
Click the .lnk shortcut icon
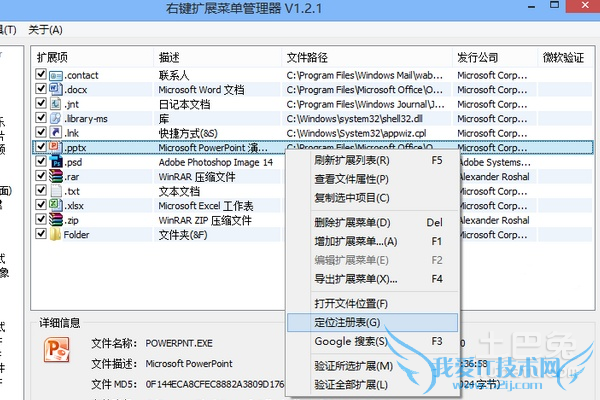pyautogui.click(x=55, y=133)
